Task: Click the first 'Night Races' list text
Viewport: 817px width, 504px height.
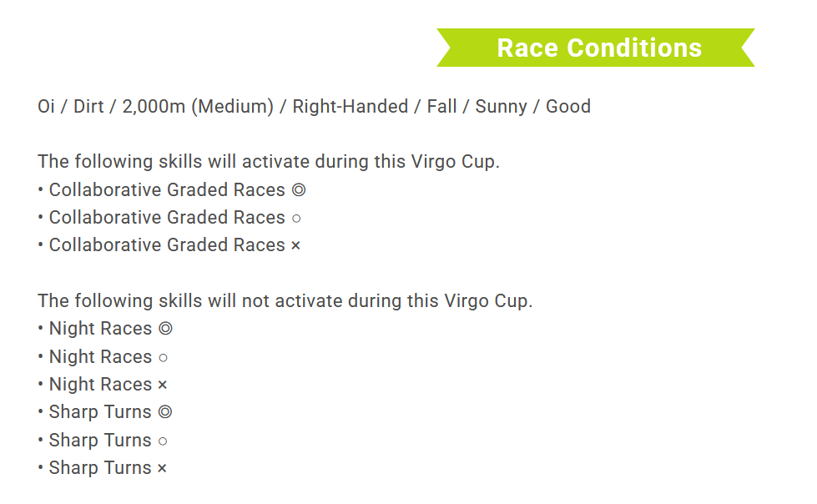Action: [101, 329]
